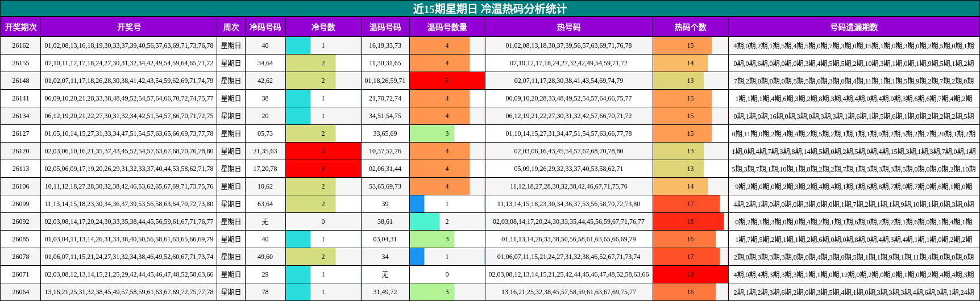Click cold code cell "17,20,78"

(265, 169)
